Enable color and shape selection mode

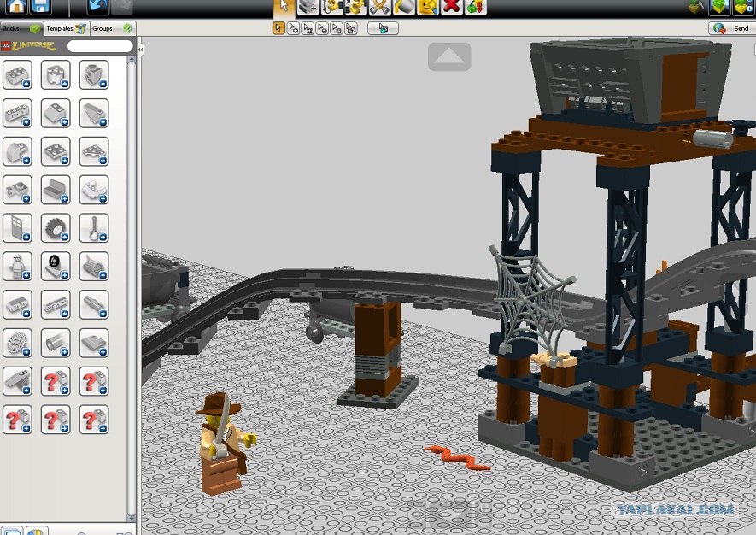tap(351, 28)
